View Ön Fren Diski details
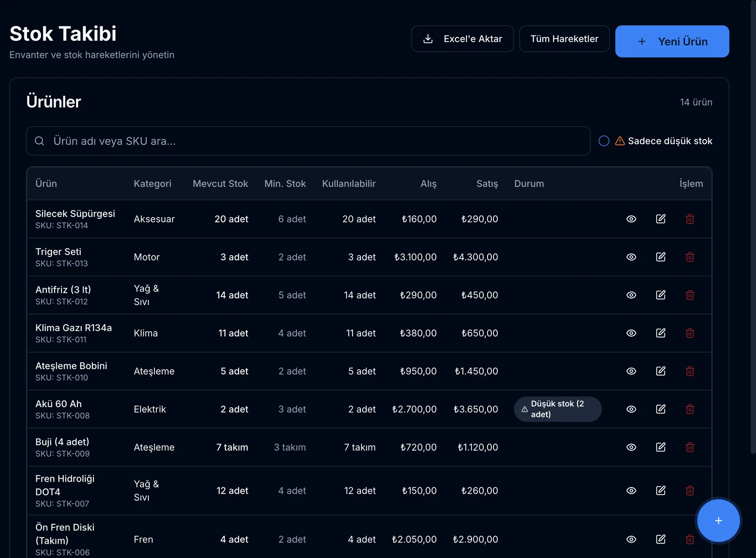 pos(631,539)
